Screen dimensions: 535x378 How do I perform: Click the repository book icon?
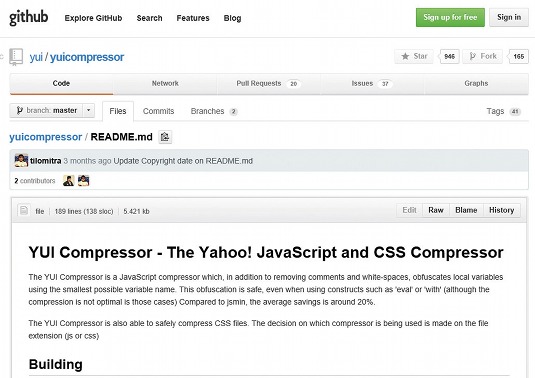click(x=16, y=57)
